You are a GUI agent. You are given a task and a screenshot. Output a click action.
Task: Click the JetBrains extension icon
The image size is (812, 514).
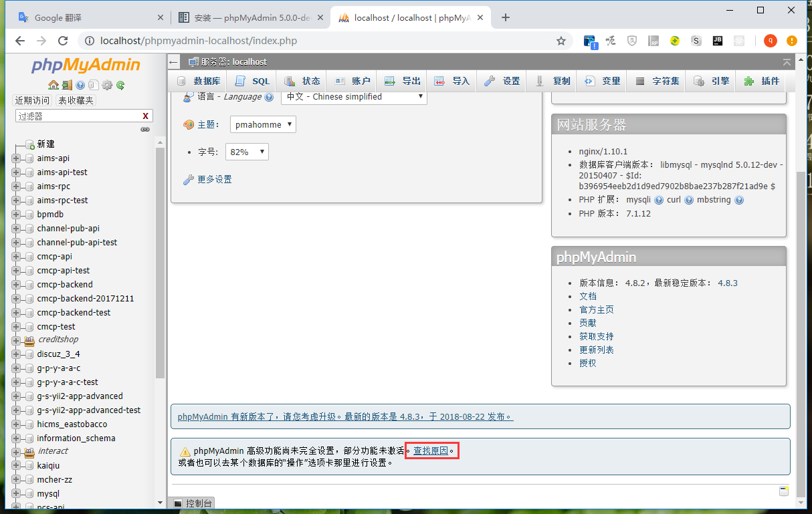[718, 41]
